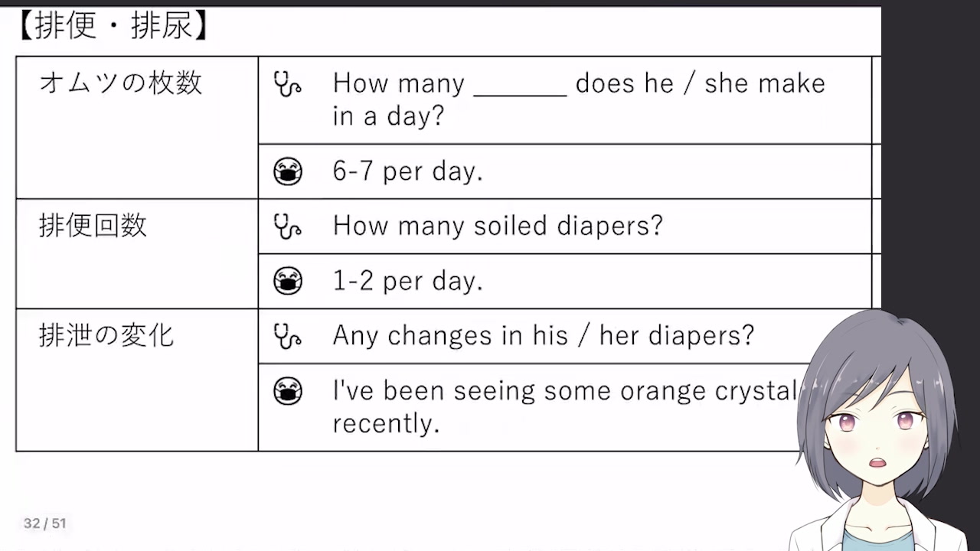Click the 排便回数 row label

pos(93,226)
